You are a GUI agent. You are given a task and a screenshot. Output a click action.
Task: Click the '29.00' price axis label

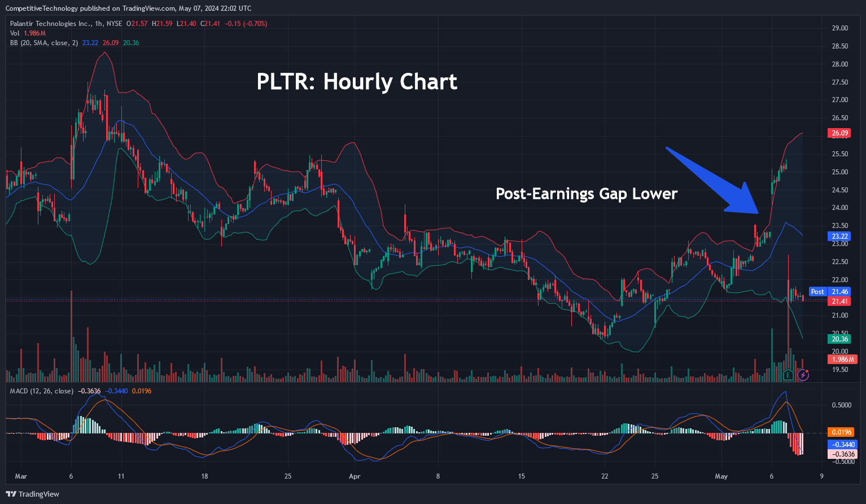(x=840, y=28)
